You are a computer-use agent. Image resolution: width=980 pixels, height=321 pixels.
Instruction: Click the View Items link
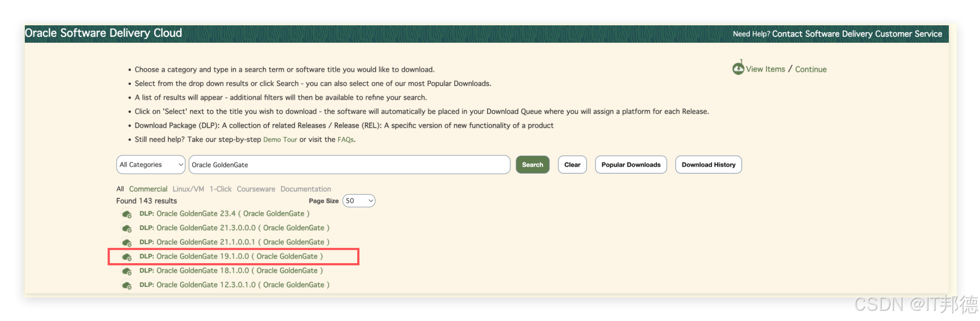pos(765,69)
